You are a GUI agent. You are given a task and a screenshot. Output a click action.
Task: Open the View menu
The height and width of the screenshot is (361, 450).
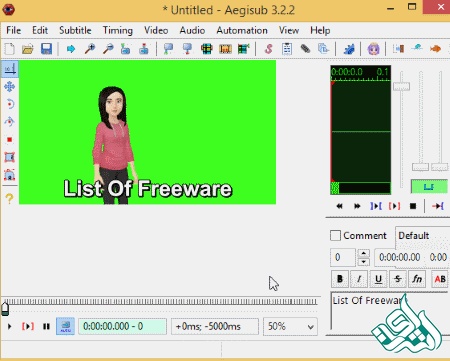click(289, 30)
